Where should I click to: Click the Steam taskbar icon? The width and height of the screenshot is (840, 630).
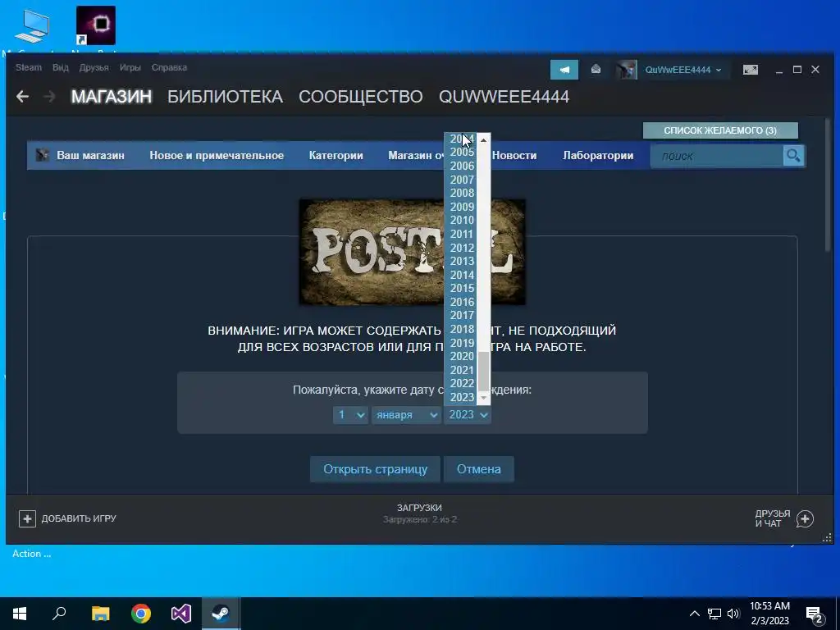(221, 614)
